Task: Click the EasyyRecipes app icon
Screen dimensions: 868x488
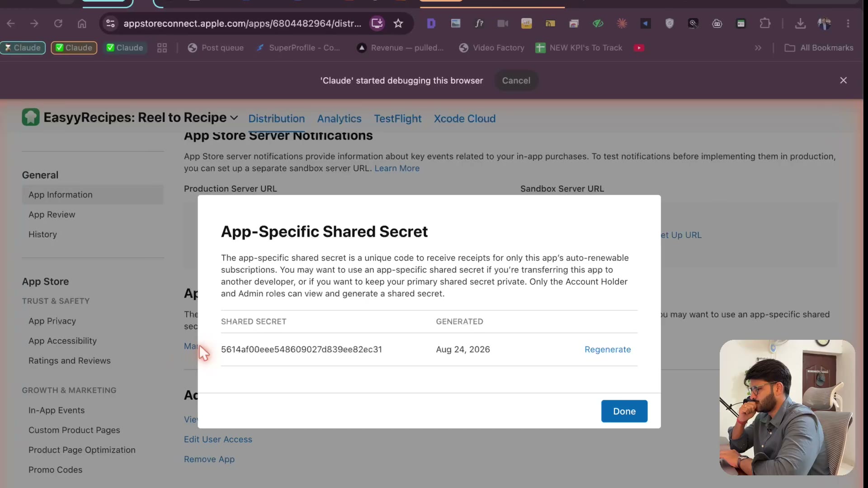Action: (31, 117)
